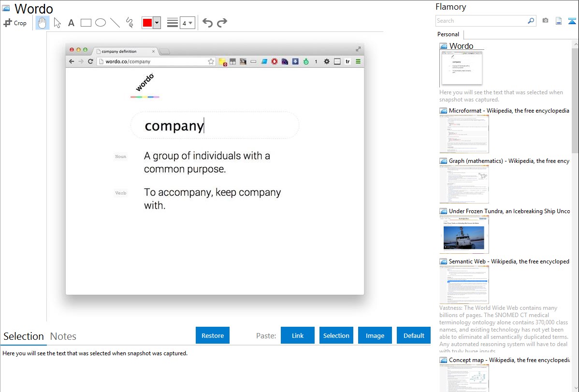
Task: Redo the last edit
Action: 222,23
